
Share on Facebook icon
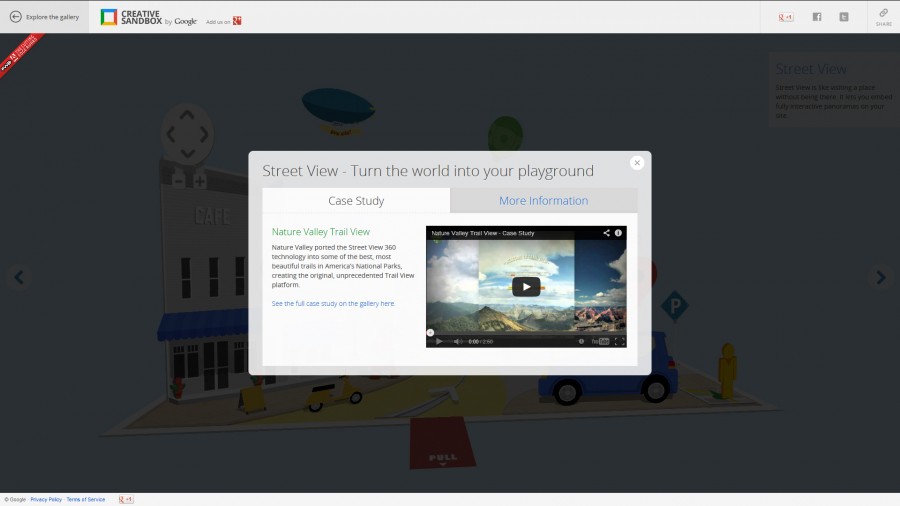(x=817, y=17)
